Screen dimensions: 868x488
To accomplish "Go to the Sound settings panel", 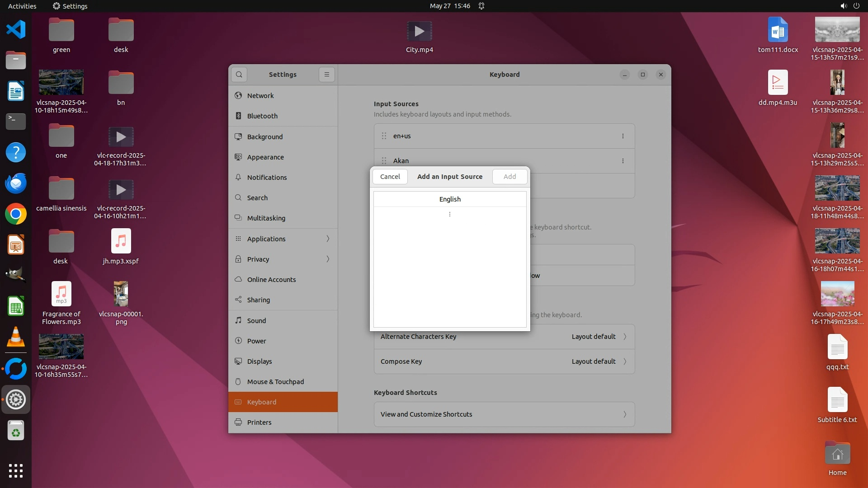I will point(256,321).
